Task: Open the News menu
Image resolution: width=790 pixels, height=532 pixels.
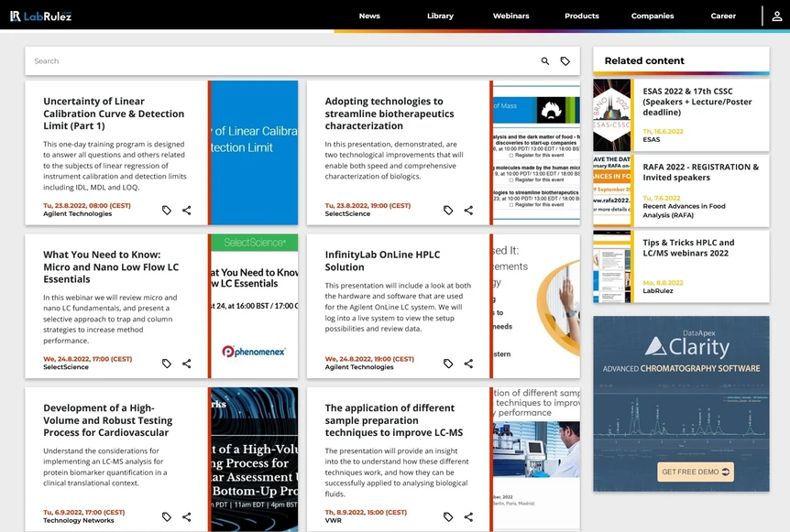Action: pyautogui.click(x=369, y=16)
